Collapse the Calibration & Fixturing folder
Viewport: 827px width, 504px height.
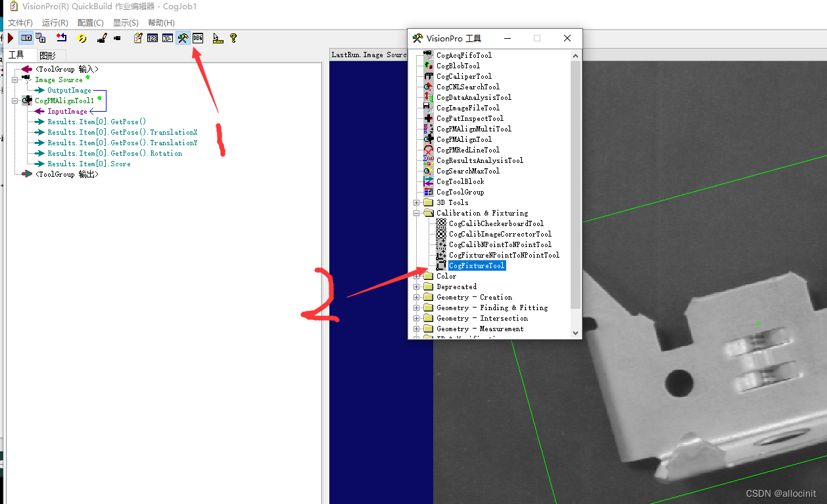pos(416,213)
